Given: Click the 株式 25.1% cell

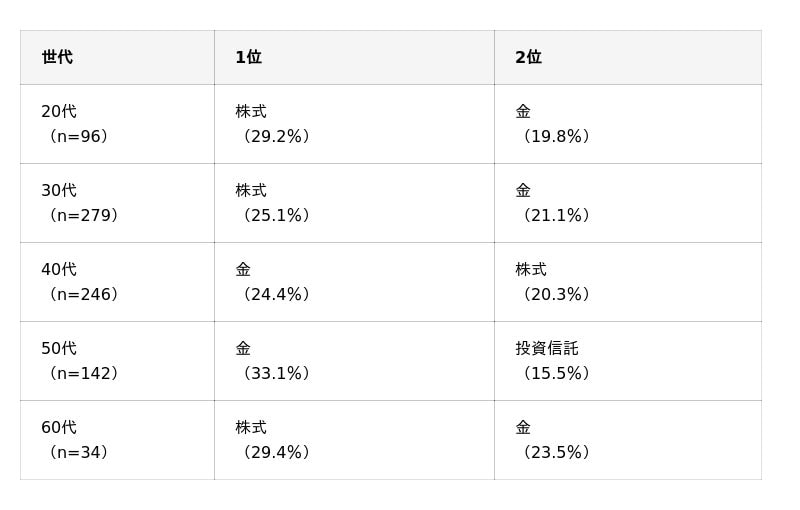Looking at the screenshot, I should 272,203.
